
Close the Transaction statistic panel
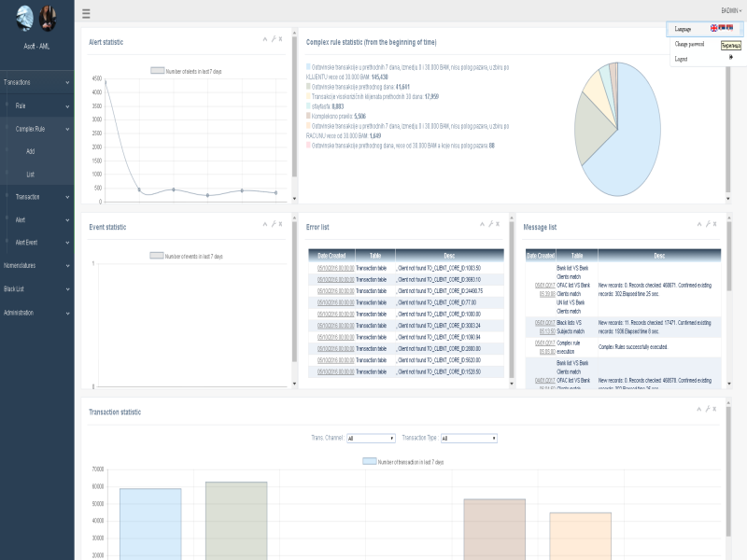(x=714, y=409)
